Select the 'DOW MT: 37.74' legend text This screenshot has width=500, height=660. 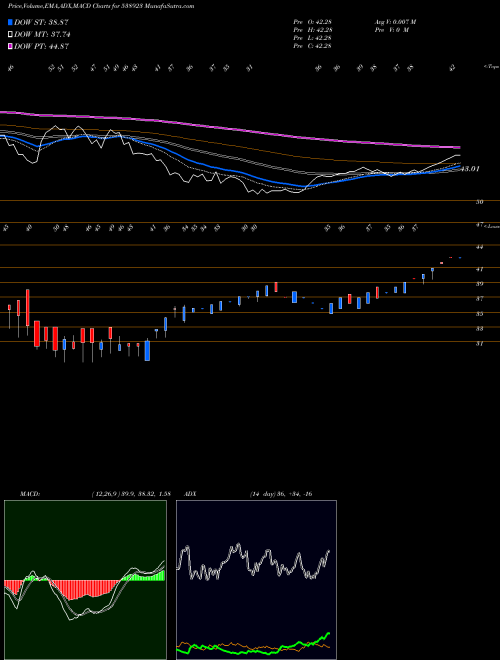[x=42, y=35]
